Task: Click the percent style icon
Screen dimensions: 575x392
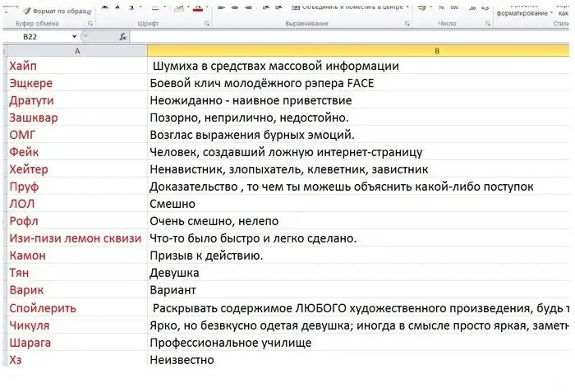Action: tap(441, 8)
